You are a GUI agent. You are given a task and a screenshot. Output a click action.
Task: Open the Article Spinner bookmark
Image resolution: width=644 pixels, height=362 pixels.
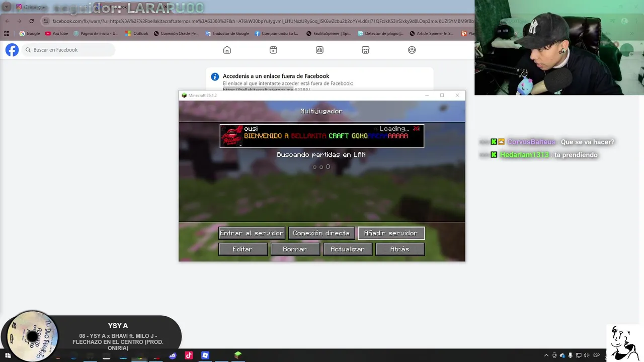click(432, 34)
